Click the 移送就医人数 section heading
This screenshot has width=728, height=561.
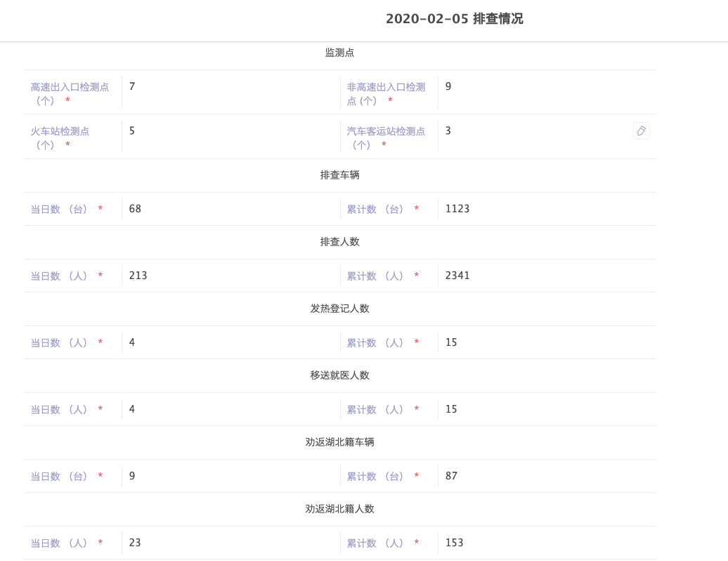[x=339, y=375]
